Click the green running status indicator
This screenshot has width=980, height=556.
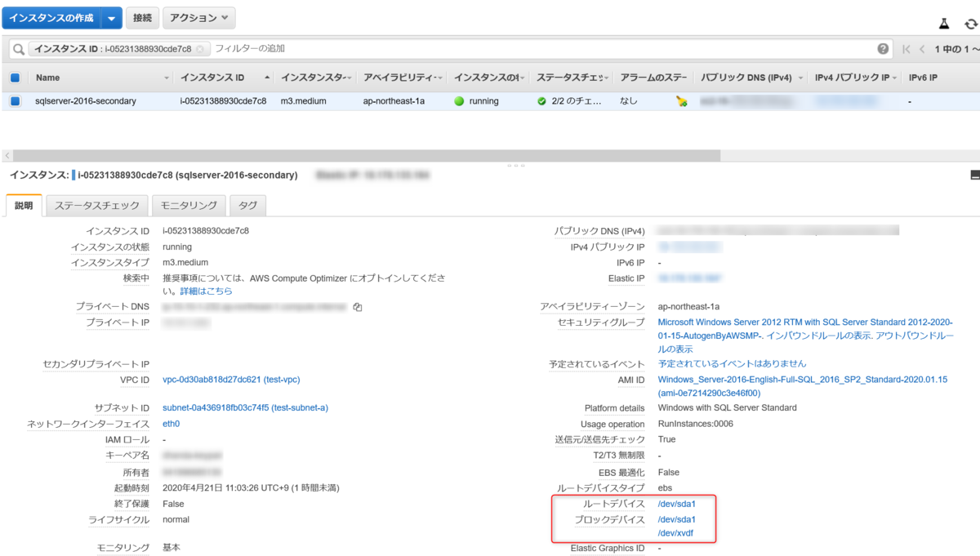[459, 101]
